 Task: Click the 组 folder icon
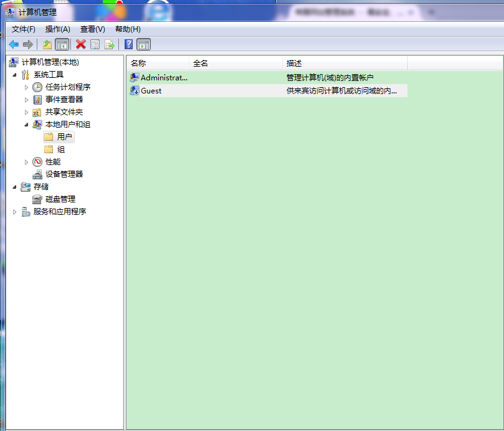[x=49, y=149]
